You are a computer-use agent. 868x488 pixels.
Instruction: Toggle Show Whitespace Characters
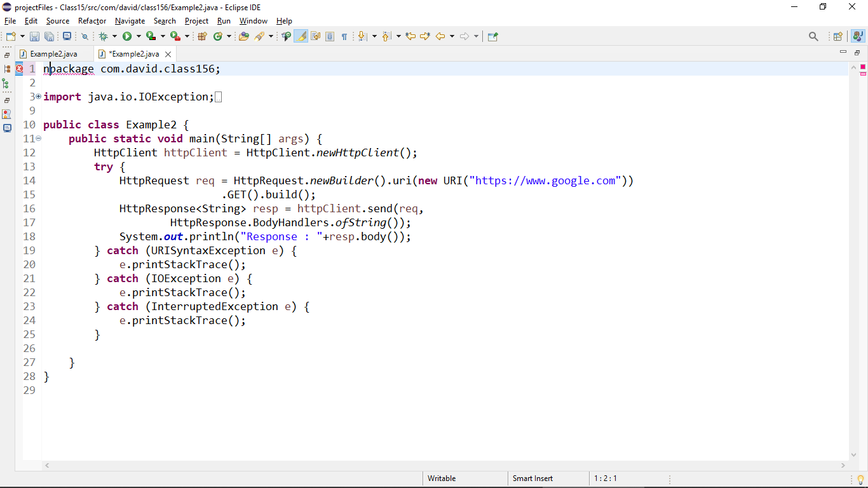[x=344, y=36]
